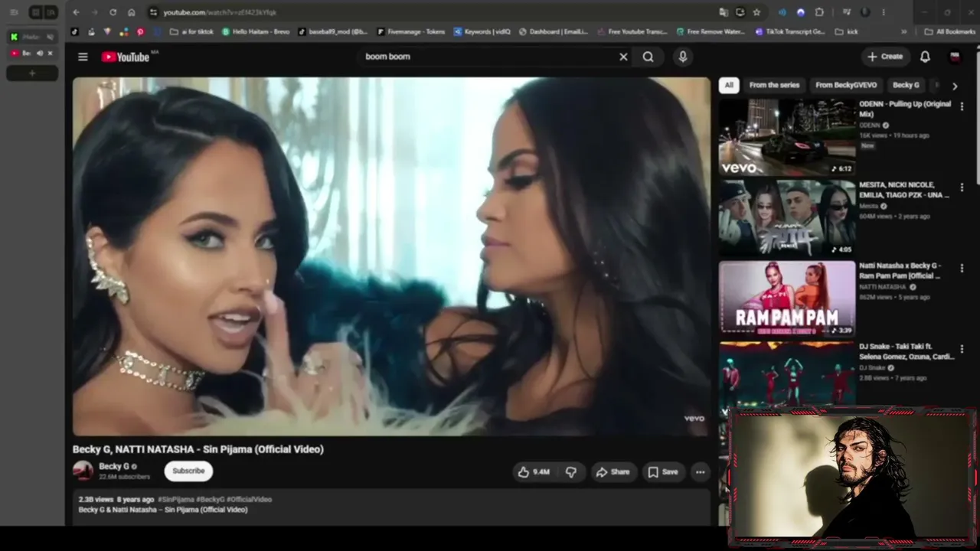Open the ODENN Pulling Up video thumbnail
This screenshot has width=980, height=551.
point(787,138)
